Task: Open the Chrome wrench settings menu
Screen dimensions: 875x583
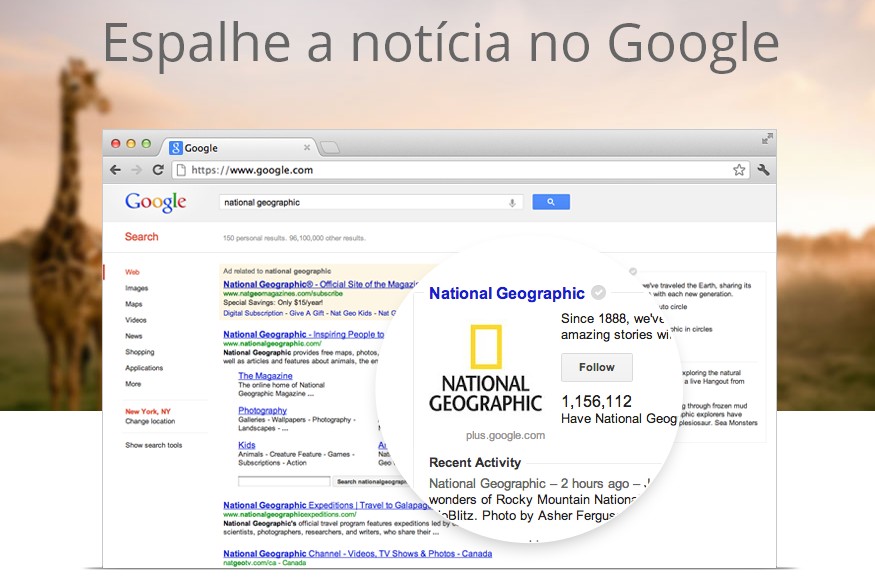Action: (x=763, y=170)
